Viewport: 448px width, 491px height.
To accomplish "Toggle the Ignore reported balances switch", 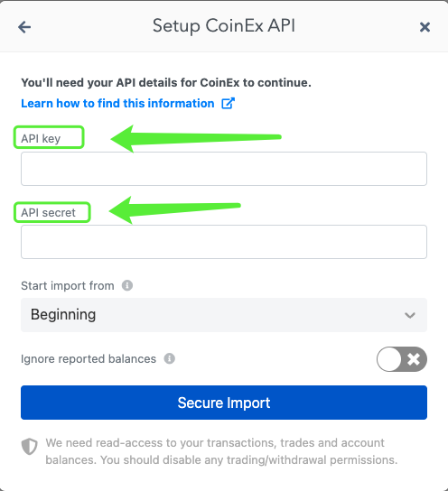I will pos(402,359).
